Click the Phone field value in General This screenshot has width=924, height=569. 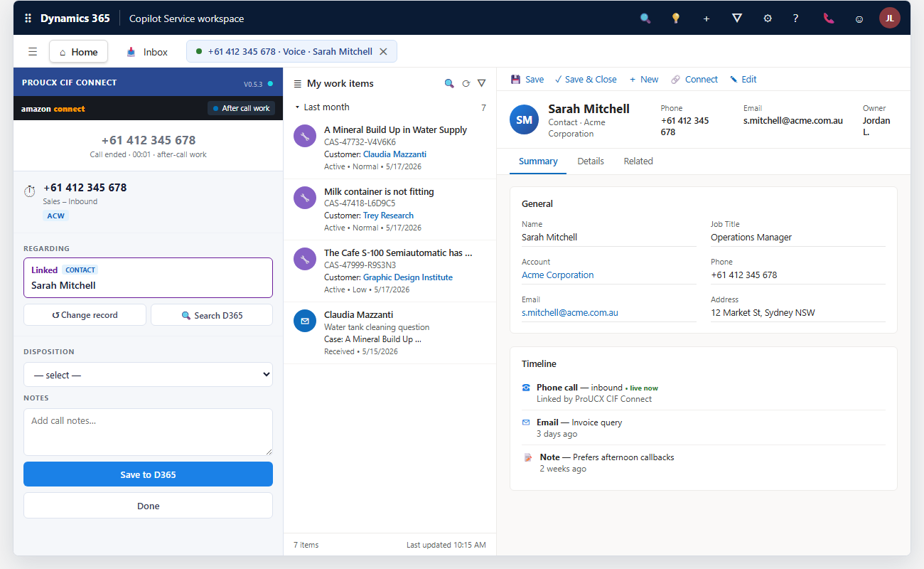[x=744, y=275]
